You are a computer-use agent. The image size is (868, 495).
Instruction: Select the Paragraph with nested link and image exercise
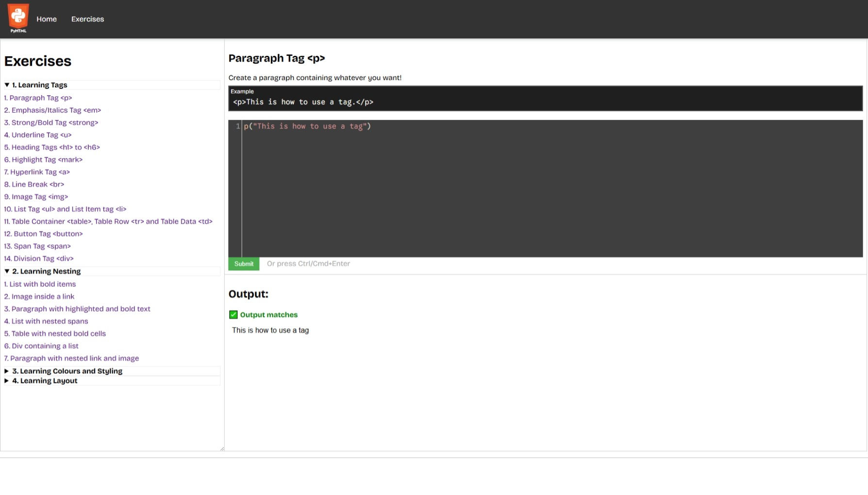coord(71,358)
